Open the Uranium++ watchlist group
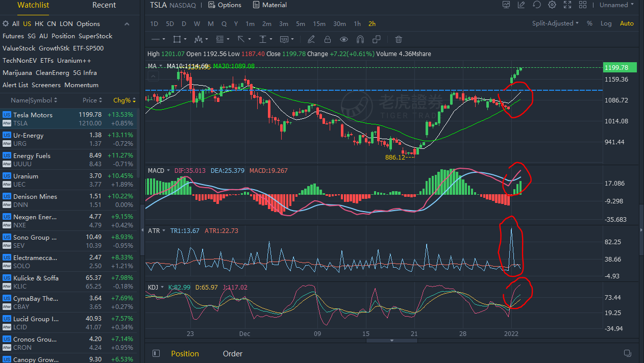644x363 pixels. click(x=74, y=61)
